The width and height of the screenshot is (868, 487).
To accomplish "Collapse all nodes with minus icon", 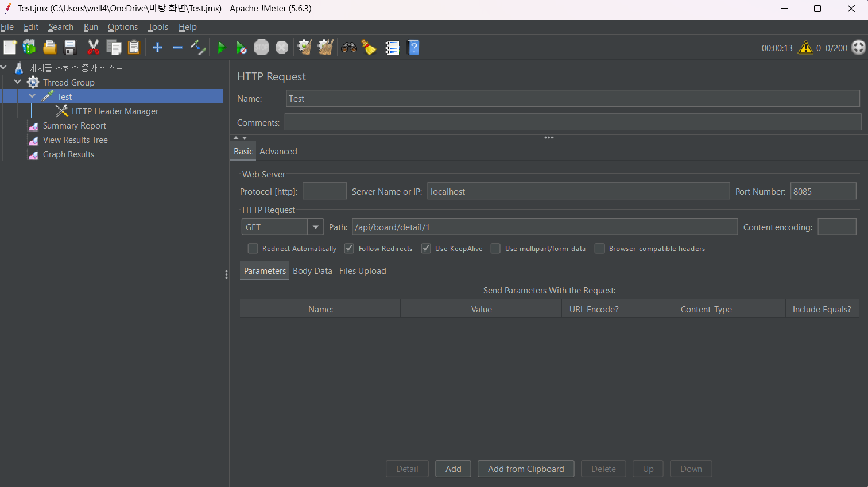I will [177, 48].
